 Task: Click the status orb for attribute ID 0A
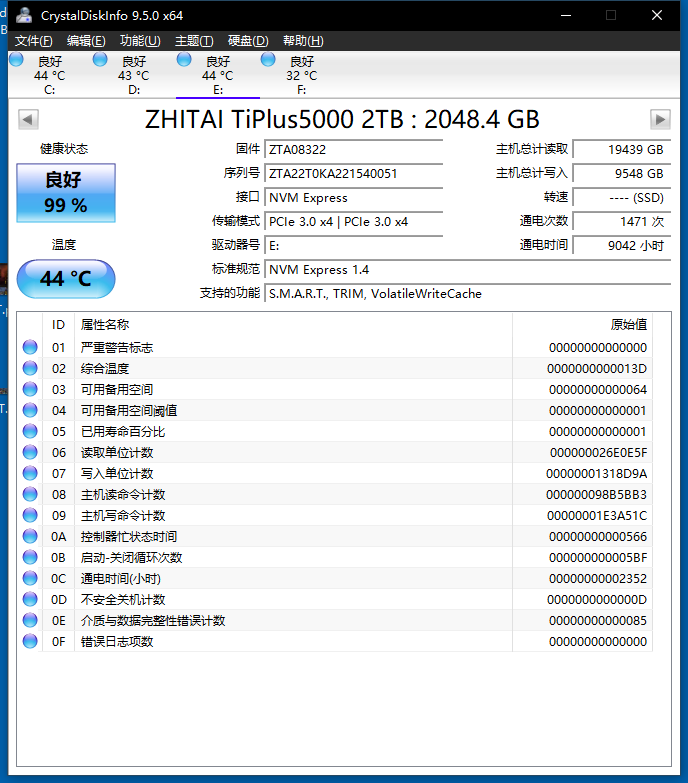point(30,536)
